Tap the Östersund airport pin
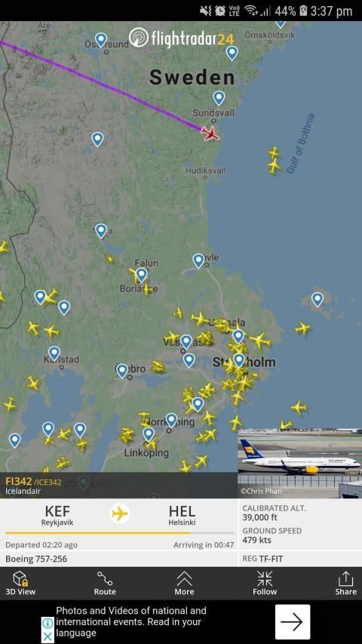The width and height of the screenshot is (362, 644). (x=100, y=40)
